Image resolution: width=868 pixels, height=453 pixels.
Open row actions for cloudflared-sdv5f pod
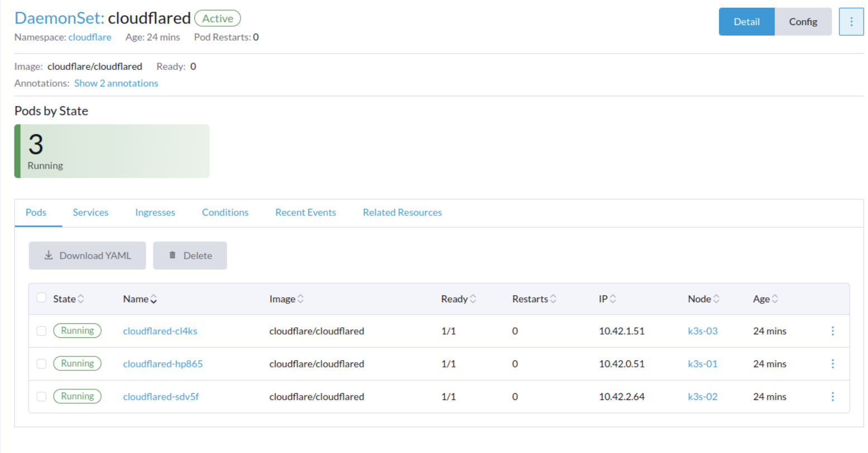click(832, 397)
